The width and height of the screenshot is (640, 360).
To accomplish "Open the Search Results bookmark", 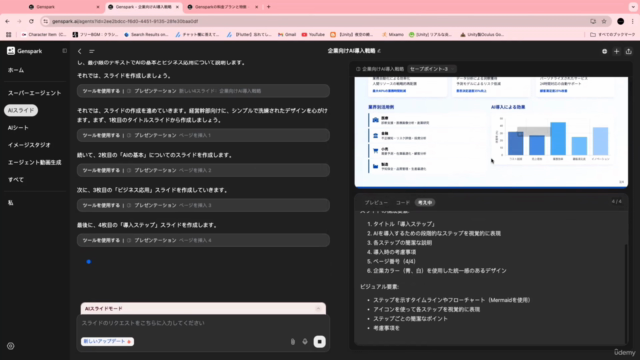I will point(146,35).
